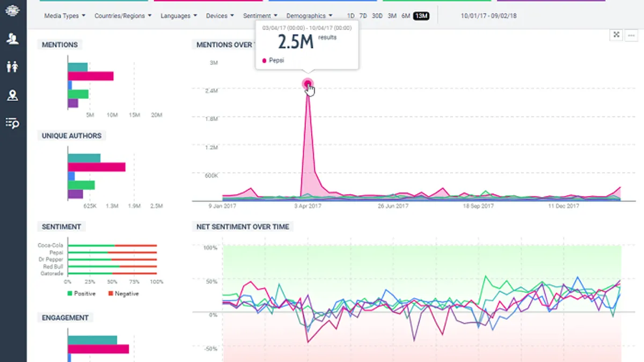The image size is (644, 362).
Task: Open the location pin icon in sidebar
Action: coord(13,95)
